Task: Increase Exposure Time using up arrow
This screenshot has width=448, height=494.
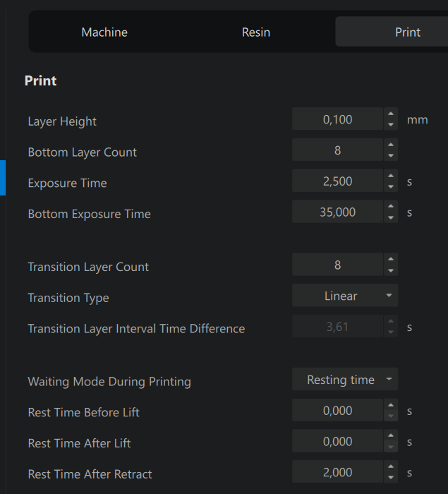Action: coord(391,176)
